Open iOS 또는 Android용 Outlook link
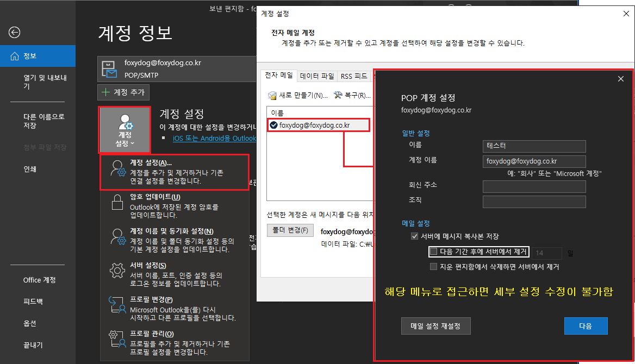The width and height of the screenshot is (635, 364). (214, 139)
